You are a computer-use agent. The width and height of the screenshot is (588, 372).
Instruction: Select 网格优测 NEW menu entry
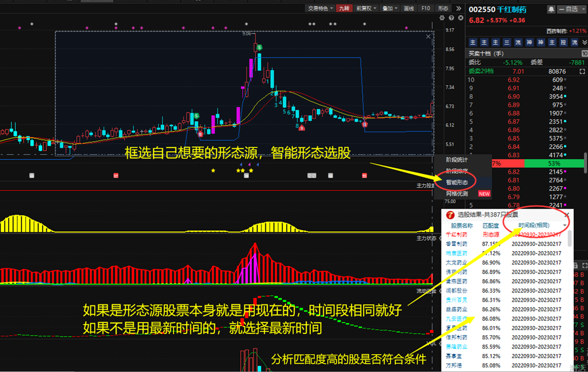point(463,194)
